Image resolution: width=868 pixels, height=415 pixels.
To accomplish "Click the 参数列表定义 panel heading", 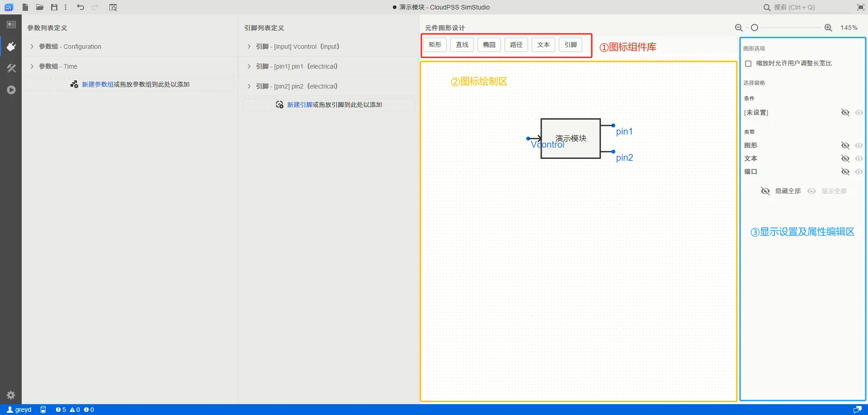I will point(47,28).
